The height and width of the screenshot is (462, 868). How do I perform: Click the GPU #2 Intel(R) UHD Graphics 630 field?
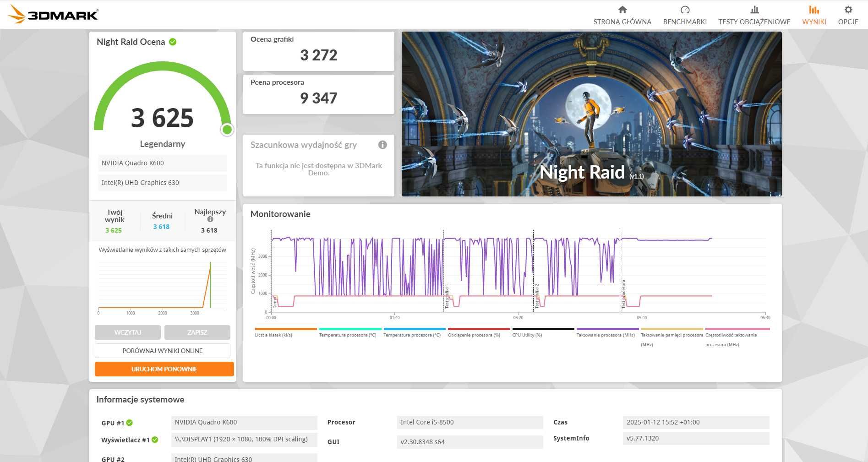(244, 458)
